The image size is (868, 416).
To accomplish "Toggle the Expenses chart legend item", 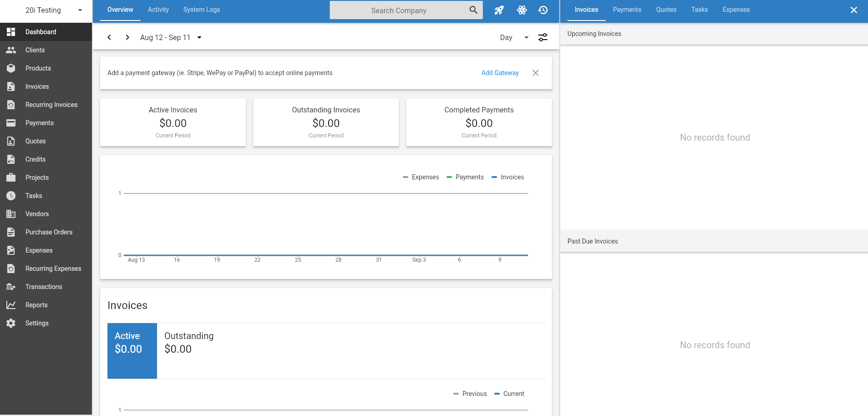I will [421, 177].
